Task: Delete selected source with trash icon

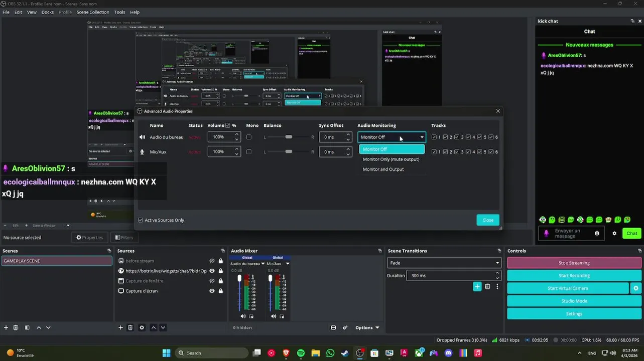Action: 130,327
